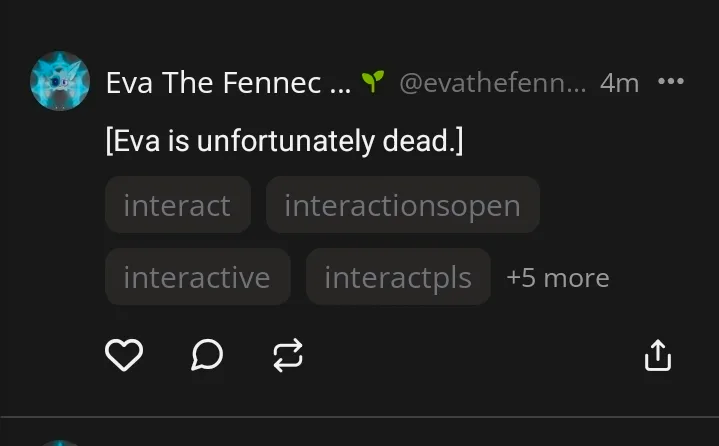Tap the "interactpls" tag chip
This screenshot has height=446, width=719.
click(398, 277)
